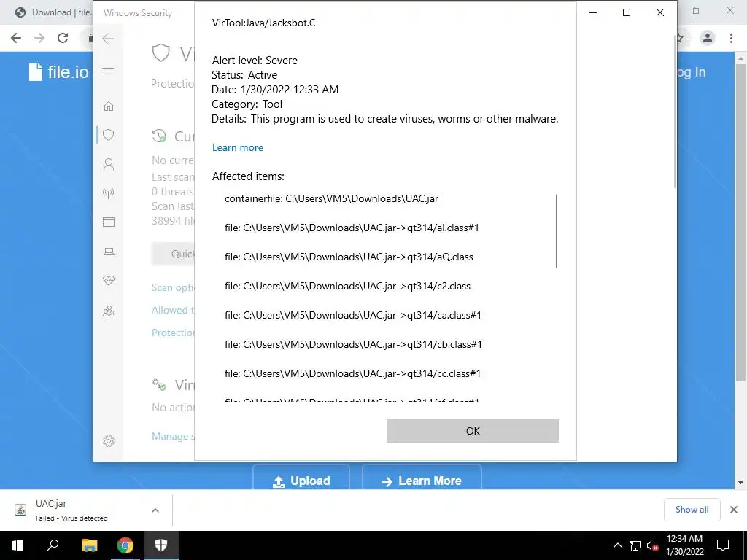
Task: Open Device security laptop icon
Action: tap(109, 252)
